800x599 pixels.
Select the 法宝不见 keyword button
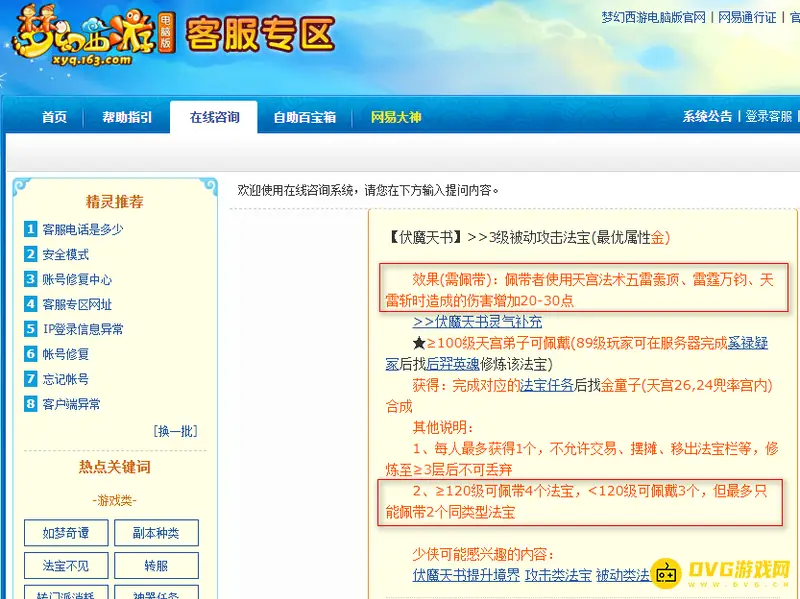click(x=66, y=565)
